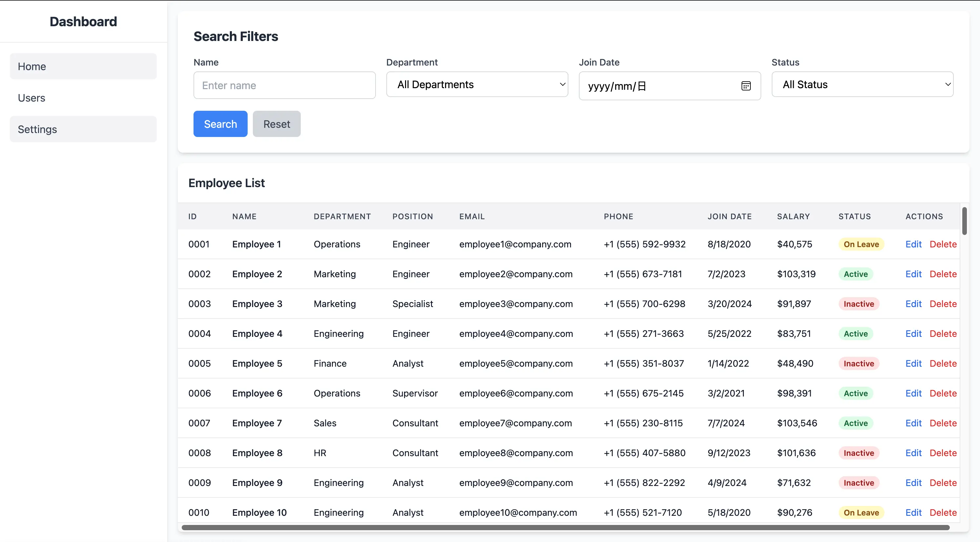980x542 pixels.
Task: Edit Employee 10 row
Action: click(913, 513)
